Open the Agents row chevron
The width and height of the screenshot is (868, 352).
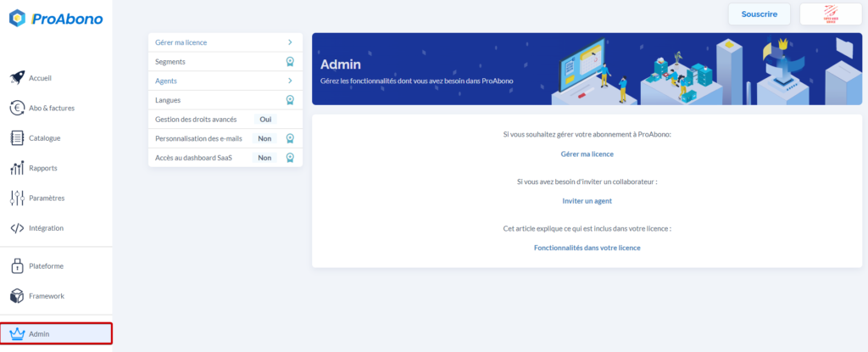pyautogui.click(x=290, y=81)
